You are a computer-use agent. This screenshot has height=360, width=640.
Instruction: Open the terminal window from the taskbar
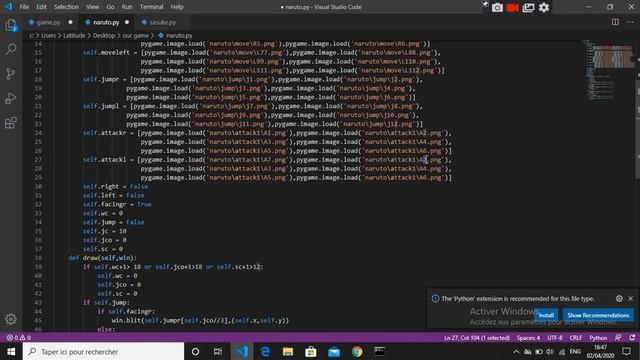tap(380, 351)
